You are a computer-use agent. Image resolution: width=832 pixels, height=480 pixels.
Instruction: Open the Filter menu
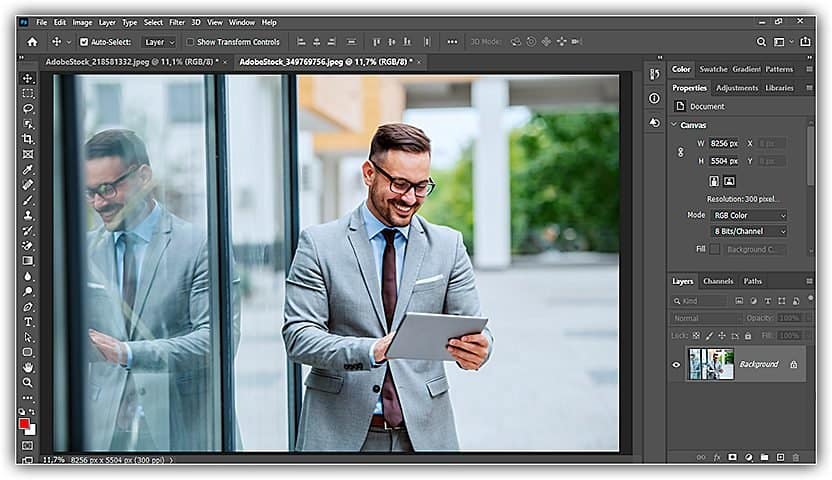(177, 22)
